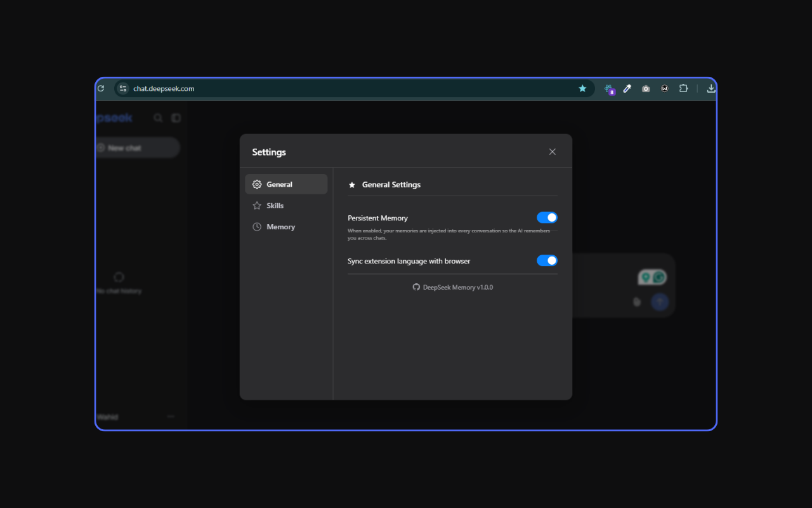
Task: Open the camera screenshot extension
Action: [646, 88]
